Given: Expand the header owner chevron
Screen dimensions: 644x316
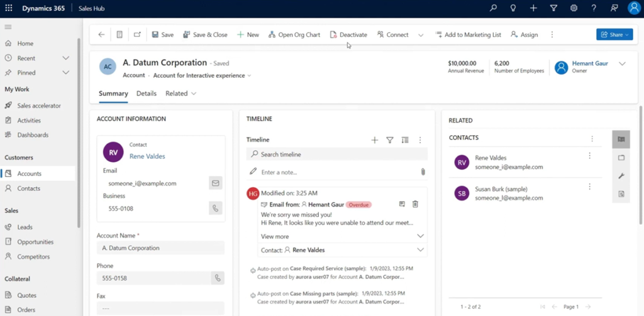Looking at the screenshot, I should pos(622,63).
